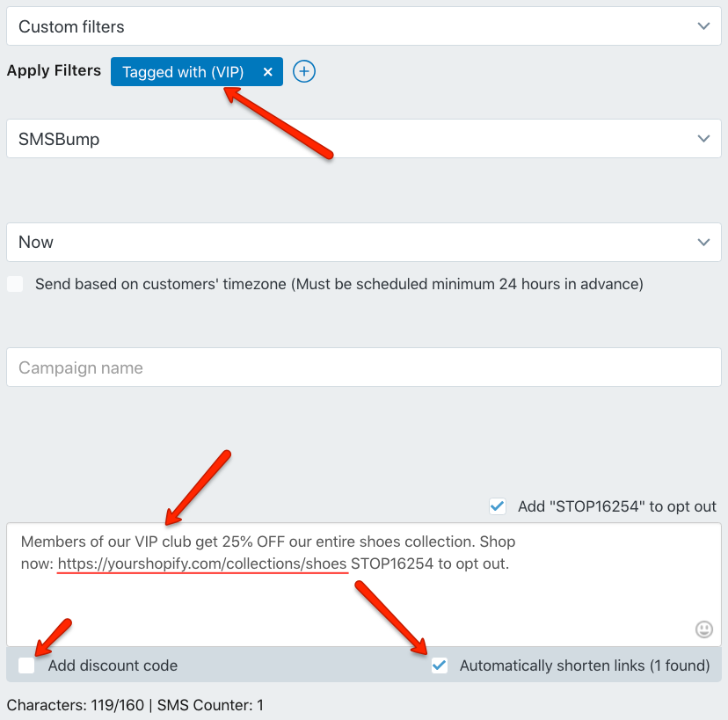Expand the Now schedule dropdown chevron

(704, 242)
